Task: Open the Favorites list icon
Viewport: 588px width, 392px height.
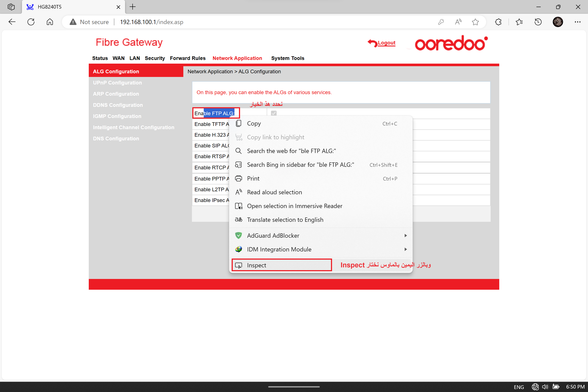Action: click(x=519, y=22)
